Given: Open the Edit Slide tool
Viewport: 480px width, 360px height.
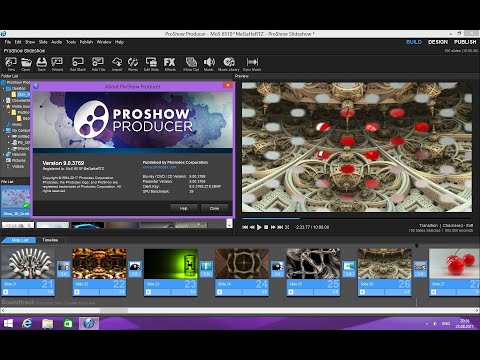Looking at the screenshot, I should 151,63.
